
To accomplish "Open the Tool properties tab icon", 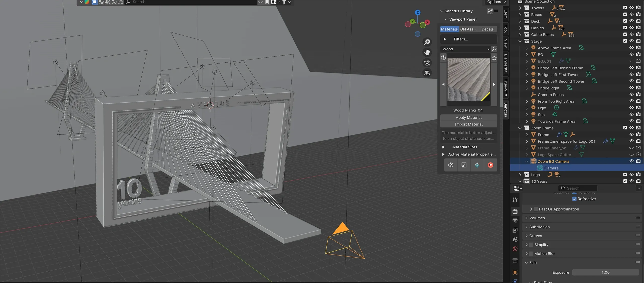I will [515, 200].
